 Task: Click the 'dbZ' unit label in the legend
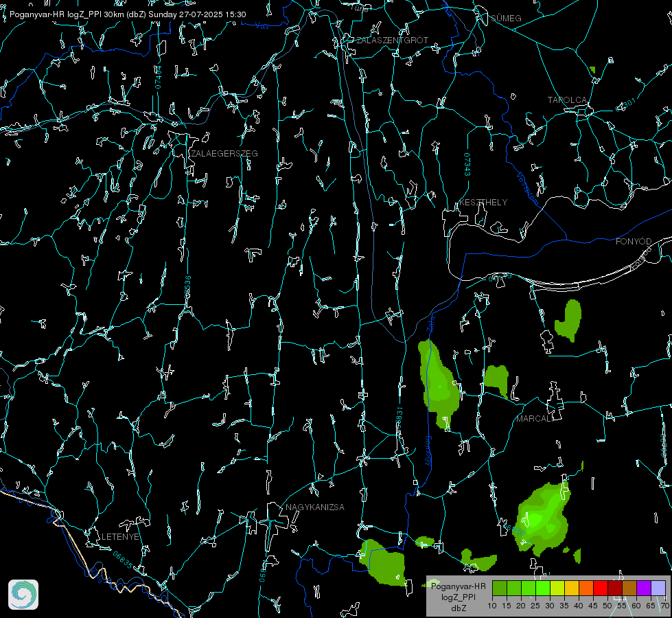point(458,608)
